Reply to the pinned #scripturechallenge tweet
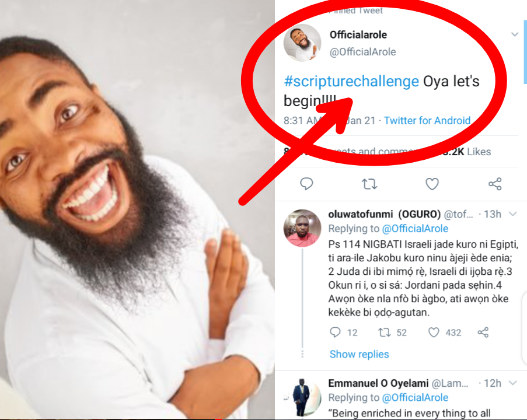Viewport: 527px width, 420px height. 307,184
